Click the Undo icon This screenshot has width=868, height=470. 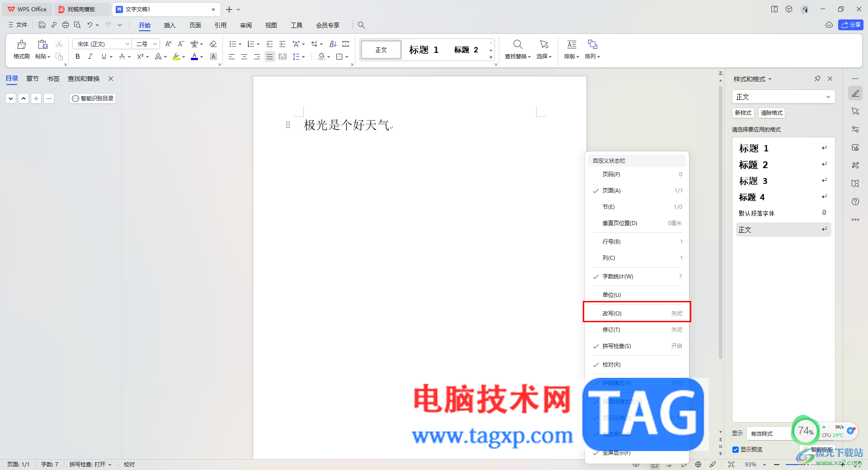[x=90, y=25]
